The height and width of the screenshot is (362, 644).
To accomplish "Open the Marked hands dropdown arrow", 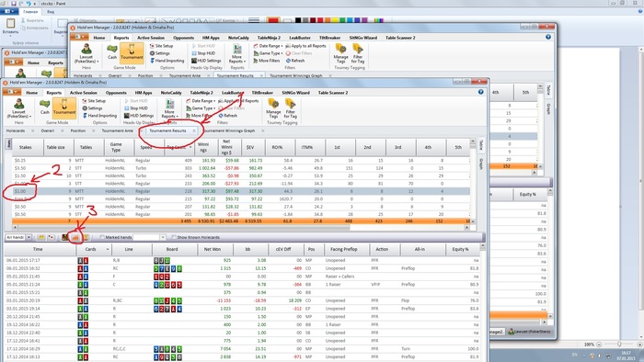I will click(163, 237).
